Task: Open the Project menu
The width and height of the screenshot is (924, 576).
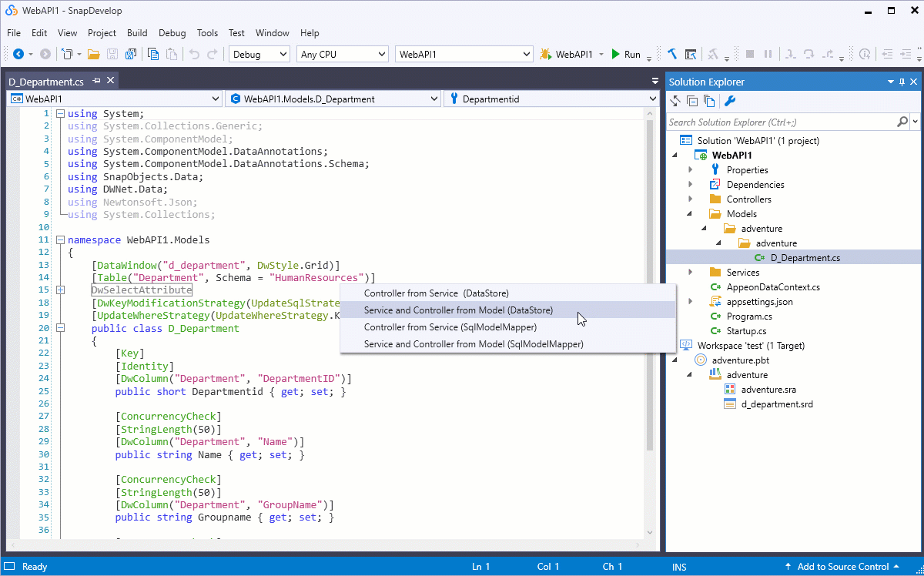Action: pyautogui.click(x=102, y=33)
